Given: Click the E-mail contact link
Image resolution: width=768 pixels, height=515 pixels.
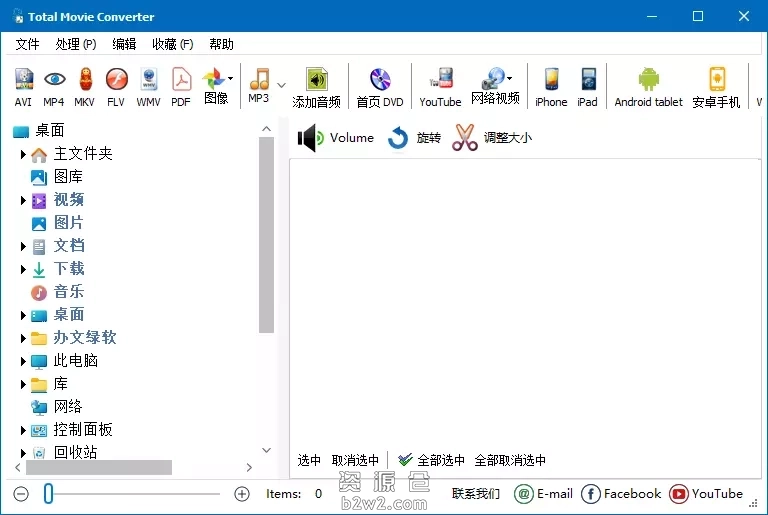Looking at the screenshot, I should tap(543, 494).
